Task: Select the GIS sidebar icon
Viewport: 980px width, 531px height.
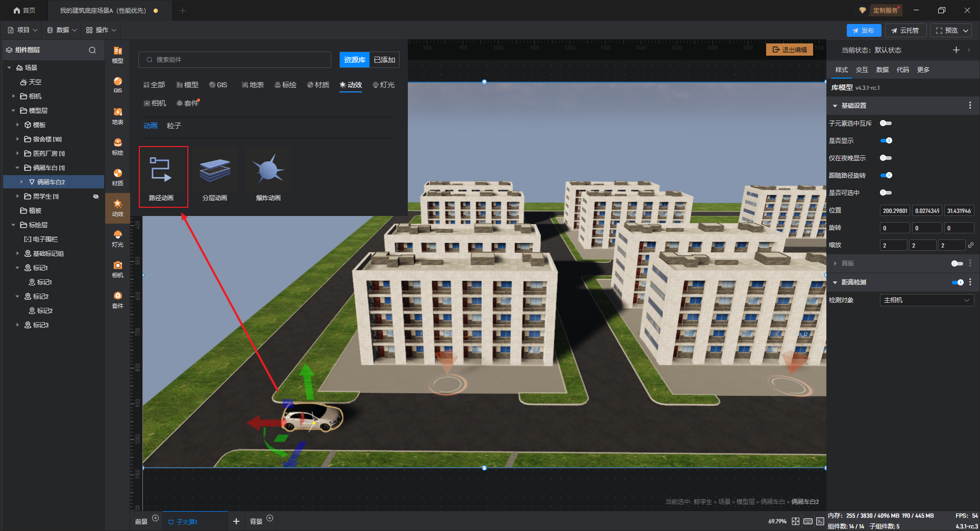Action: 117,85
